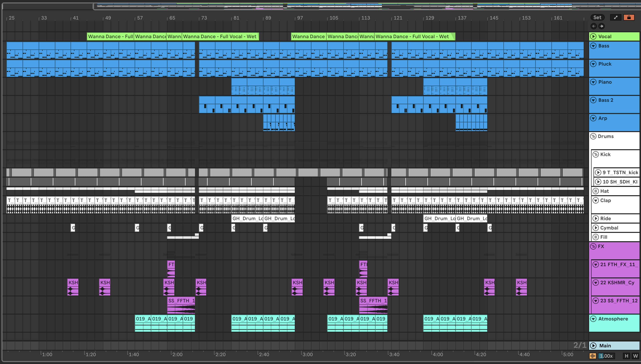
Task: Click the FX group fold icon
Action: click(x=593, y=246)
